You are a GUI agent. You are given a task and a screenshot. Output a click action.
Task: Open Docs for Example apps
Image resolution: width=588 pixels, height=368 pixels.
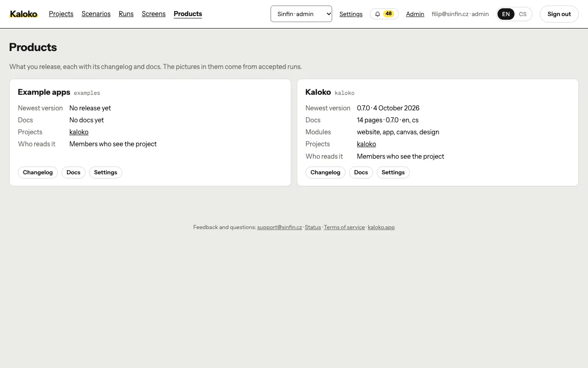pos(73,172)
